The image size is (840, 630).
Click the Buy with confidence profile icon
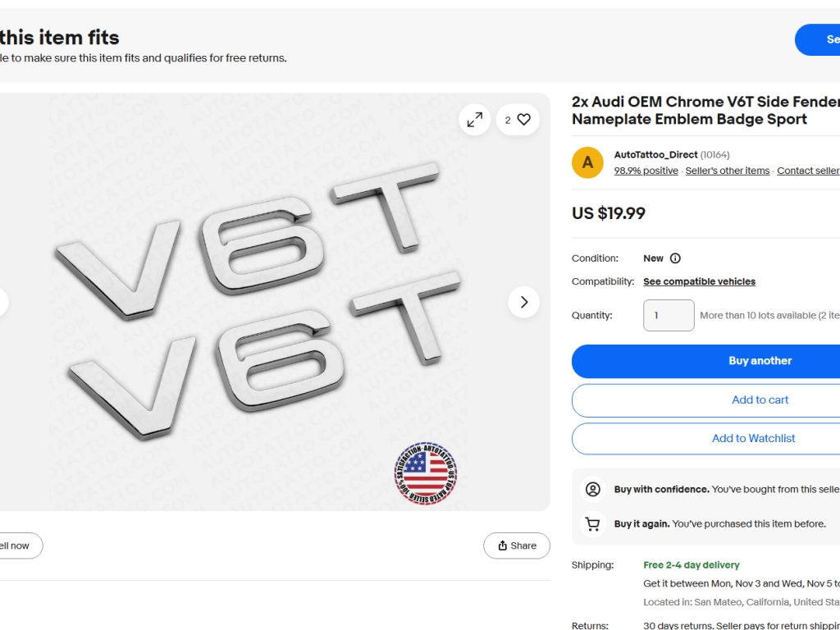(592, 489)
